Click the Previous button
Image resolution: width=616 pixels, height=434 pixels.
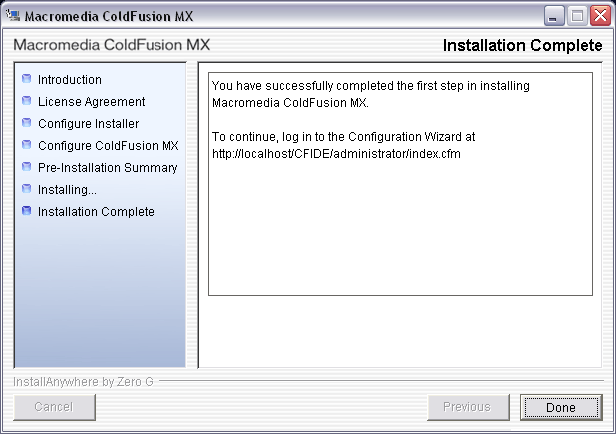[x=467, y=407]
